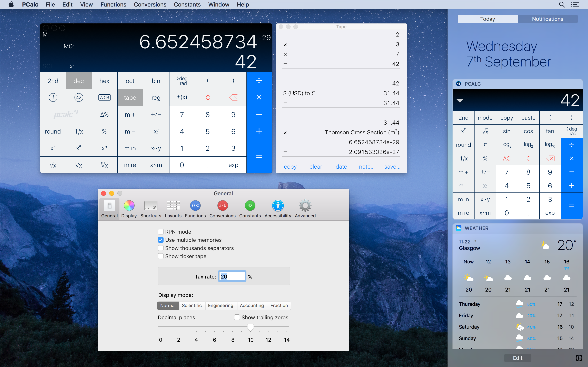The height and width of the screenshot is (367, 588).
Task: Uncheck Use multiple memories
Action: 161,240
